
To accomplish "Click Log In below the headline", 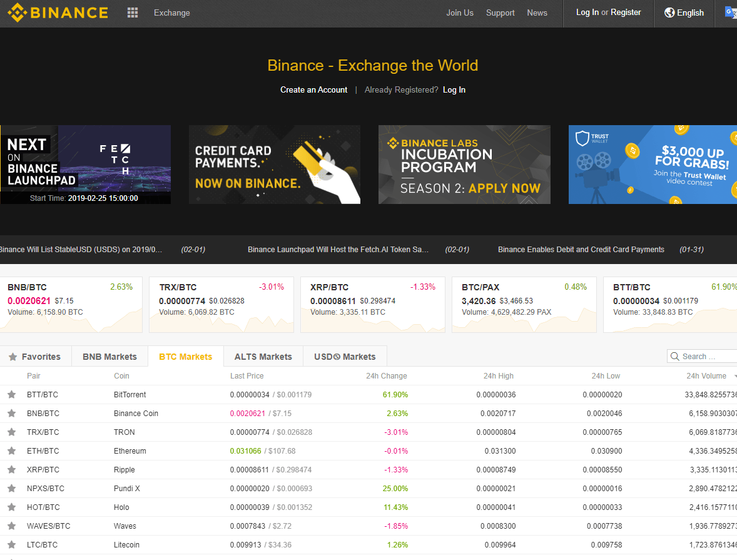I will (x=454, y=90).
